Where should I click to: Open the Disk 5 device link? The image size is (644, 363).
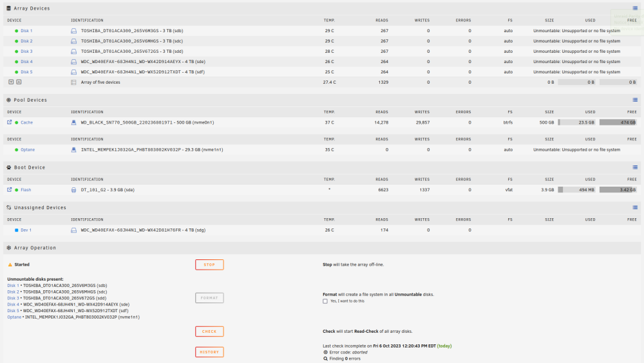point(26,72)
